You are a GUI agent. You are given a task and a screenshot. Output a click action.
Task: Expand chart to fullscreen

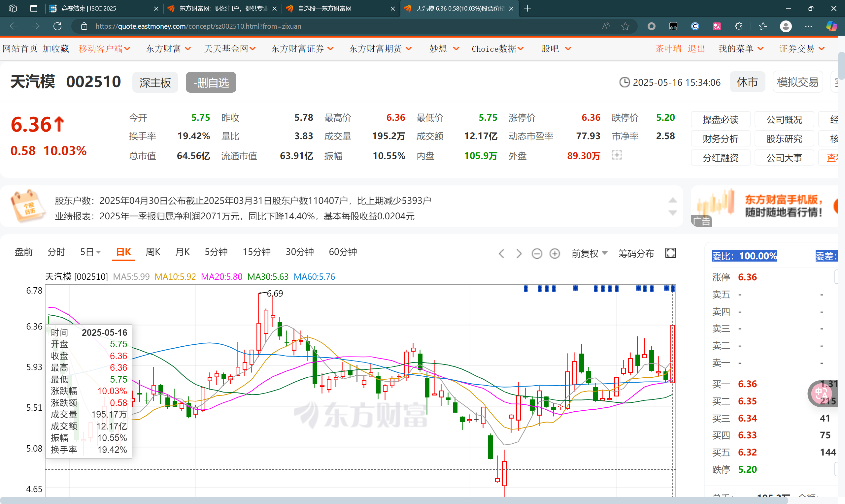670,253
